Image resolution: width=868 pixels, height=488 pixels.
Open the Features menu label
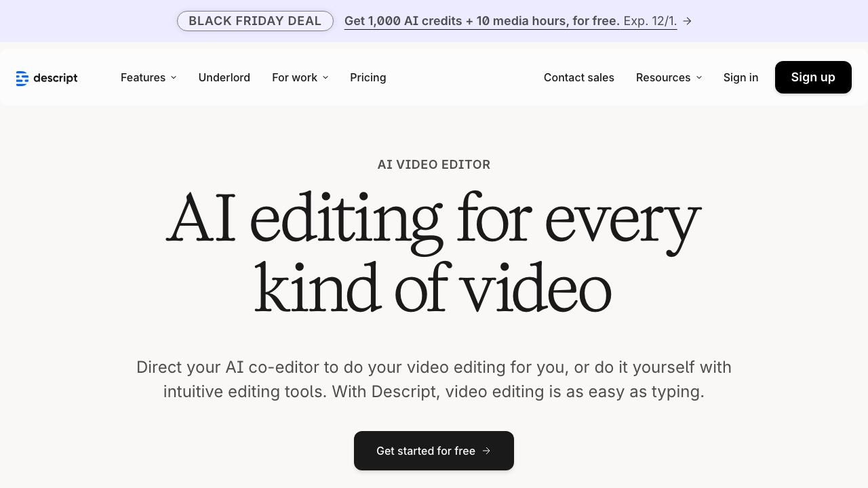(x=143, y=77)
